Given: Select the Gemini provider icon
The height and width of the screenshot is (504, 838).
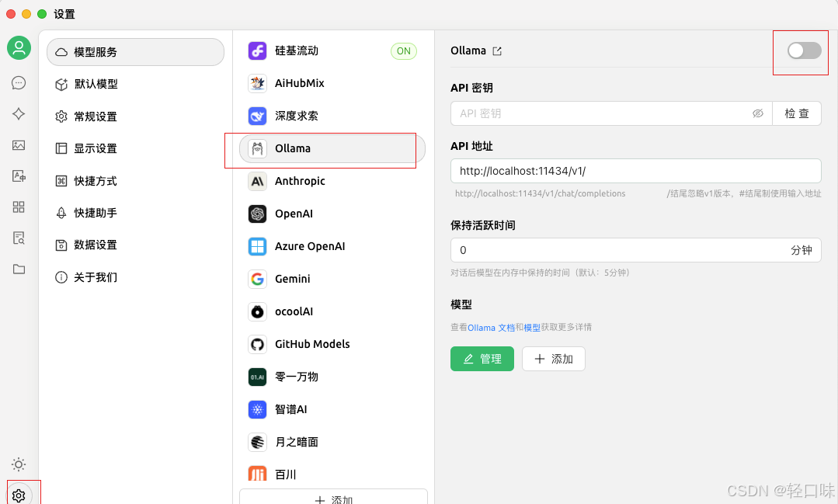Looking at the screenshot, I should [x=258, y=279].
